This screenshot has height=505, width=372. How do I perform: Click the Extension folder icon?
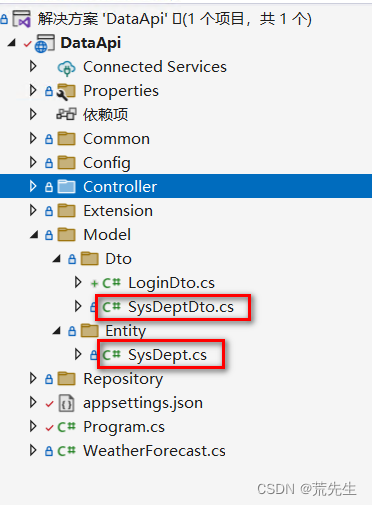66,211
